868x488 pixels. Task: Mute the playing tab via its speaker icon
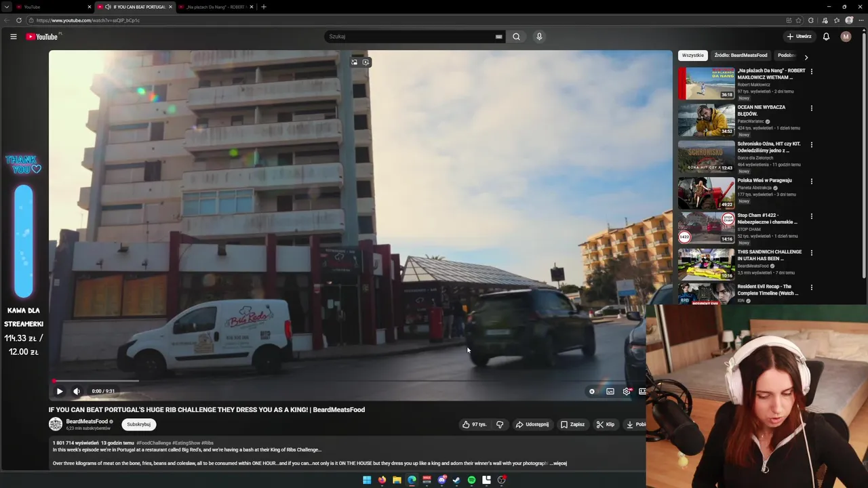[108, 7]
